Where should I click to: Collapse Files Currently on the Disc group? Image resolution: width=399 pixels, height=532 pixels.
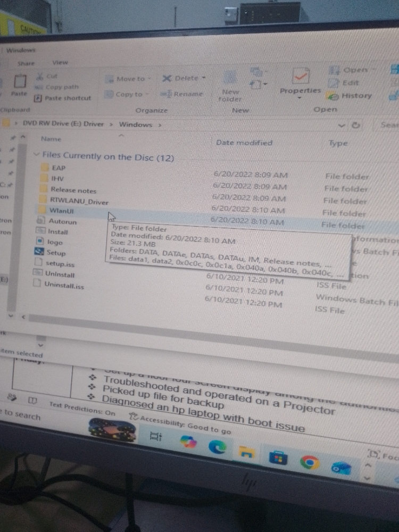click(x=36, y=154)
